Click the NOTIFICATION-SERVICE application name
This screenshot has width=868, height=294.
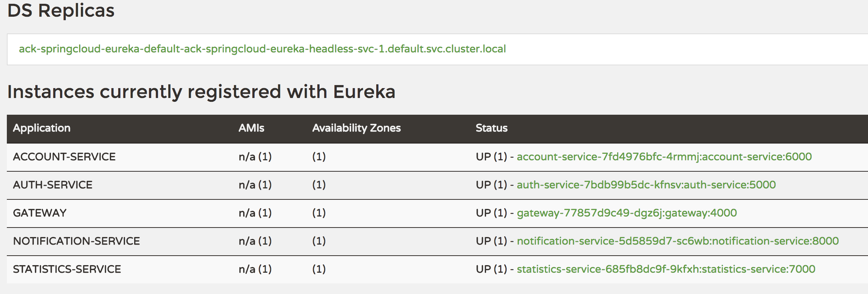(76, 241)
